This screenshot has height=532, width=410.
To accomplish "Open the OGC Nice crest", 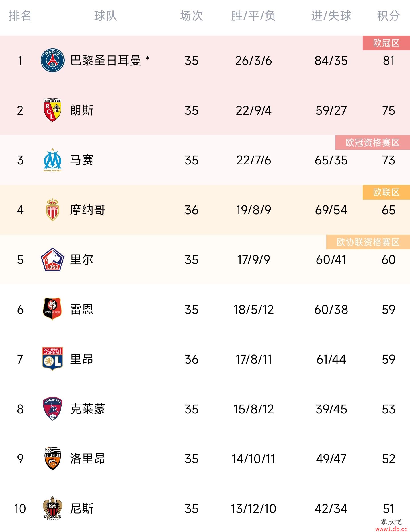I will click(53, 508).
